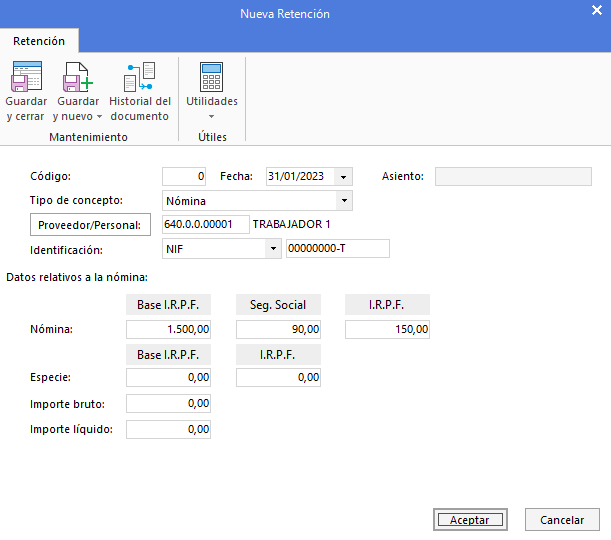The width and height of the screenshot is (611, 540).
Task: Click the Cancelar button
Action: pos(562,519)
